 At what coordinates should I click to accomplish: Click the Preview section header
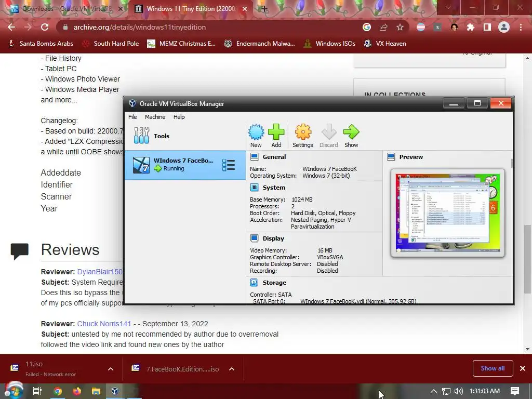411,157
